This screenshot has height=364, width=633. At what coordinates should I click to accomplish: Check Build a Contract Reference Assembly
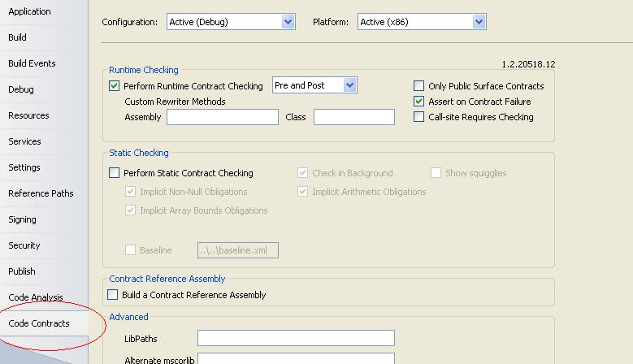pos(114,295)
